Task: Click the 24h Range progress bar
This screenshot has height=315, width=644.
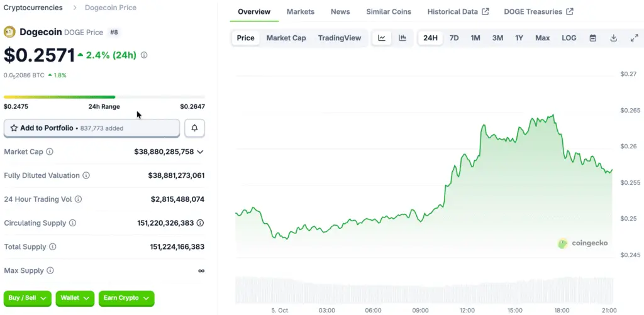Action: [x=104, y=97]
